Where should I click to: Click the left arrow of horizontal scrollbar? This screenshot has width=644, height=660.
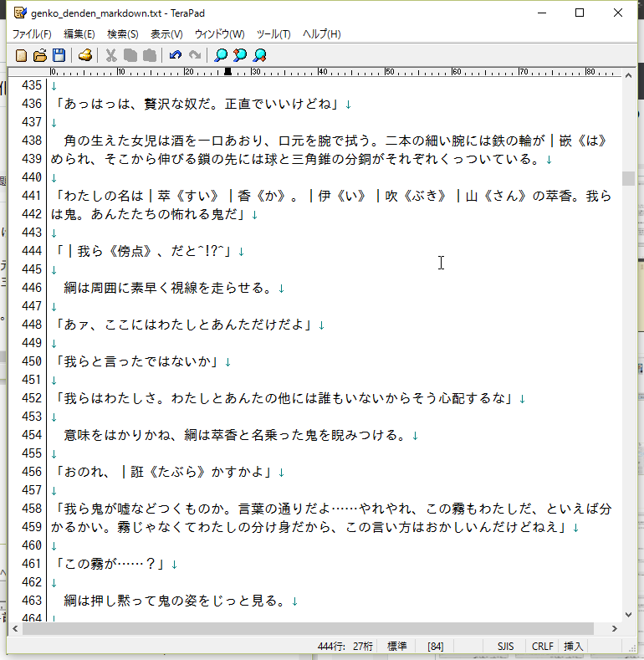pos(15,628)
